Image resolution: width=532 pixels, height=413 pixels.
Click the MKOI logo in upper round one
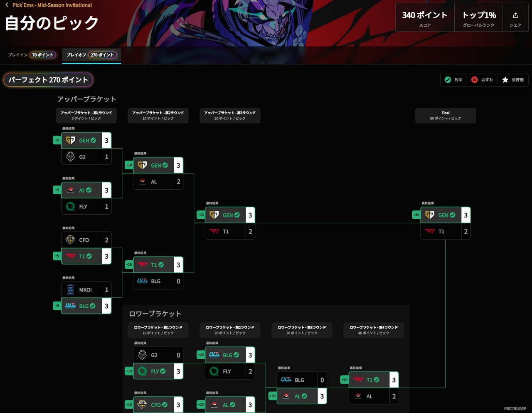coord(70,289)
